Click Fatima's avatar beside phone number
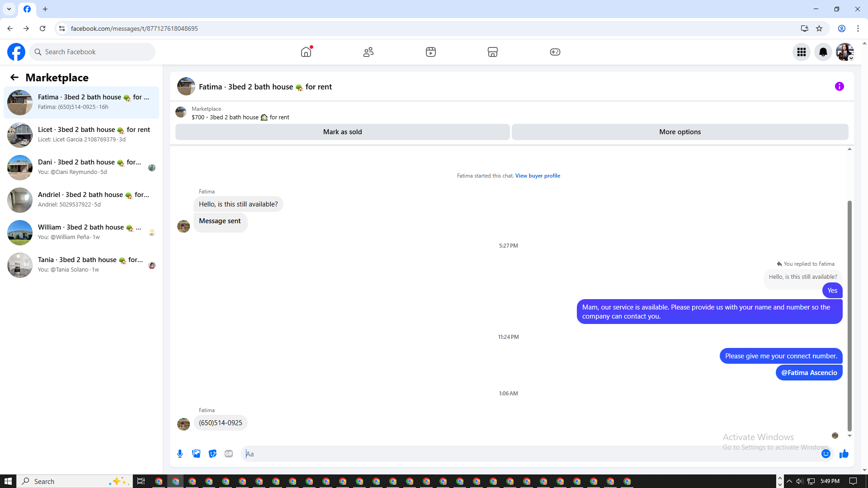Image resolution: width=868 pixels, height=488 pixels. [x=184, y=424]
